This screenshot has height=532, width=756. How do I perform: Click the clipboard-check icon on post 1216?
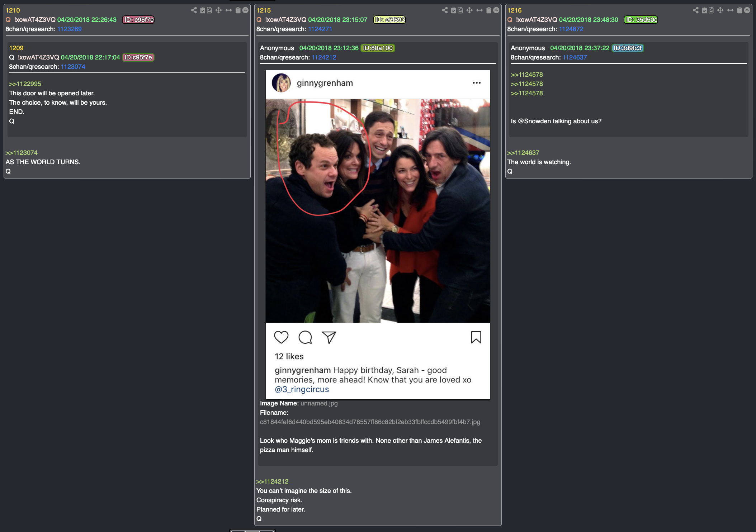tap(704, 10)
